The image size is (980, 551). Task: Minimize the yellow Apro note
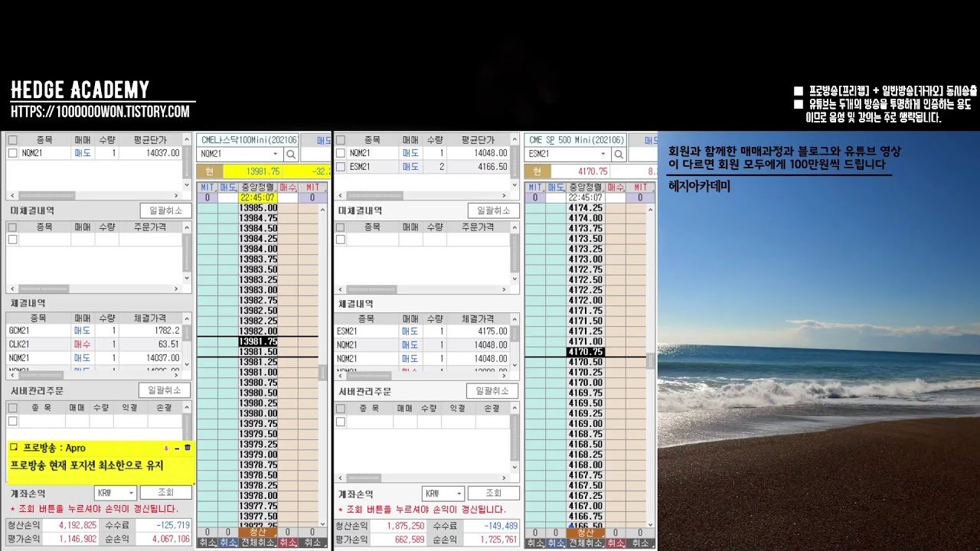point(177,448)
